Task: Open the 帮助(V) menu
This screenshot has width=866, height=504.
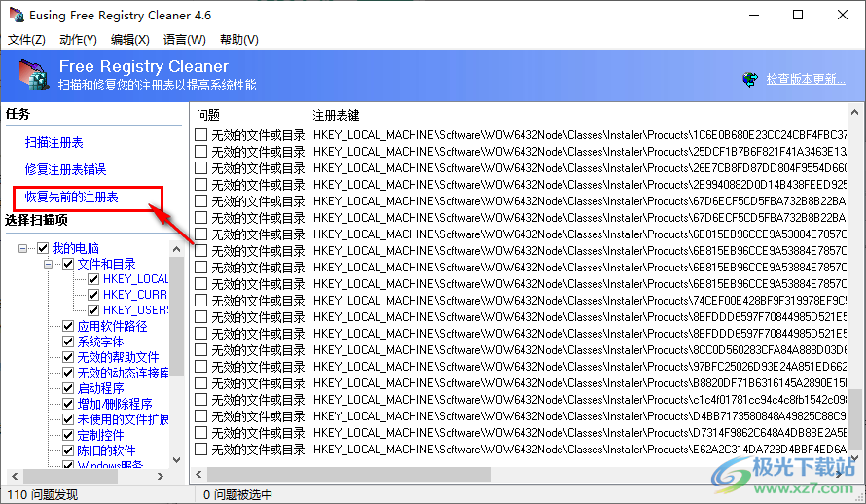Action: tap(239, 40)
